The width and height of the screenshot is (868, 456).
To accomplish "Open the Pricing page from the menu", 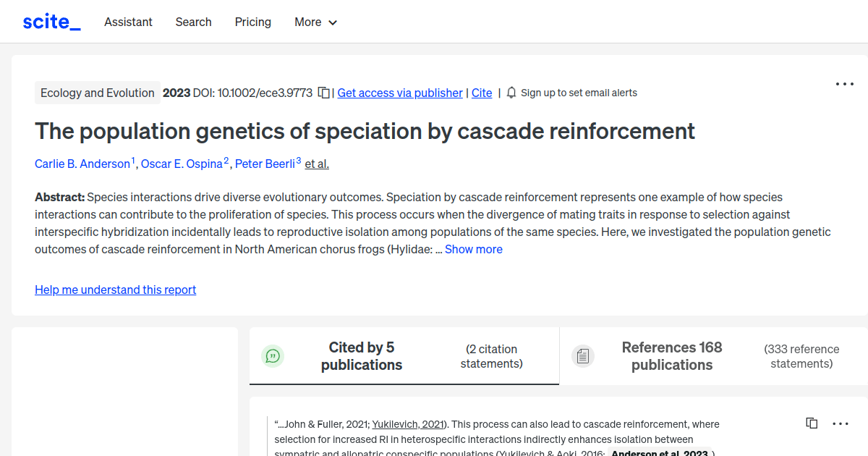I will pyautogui.click(x=252, y=22).
